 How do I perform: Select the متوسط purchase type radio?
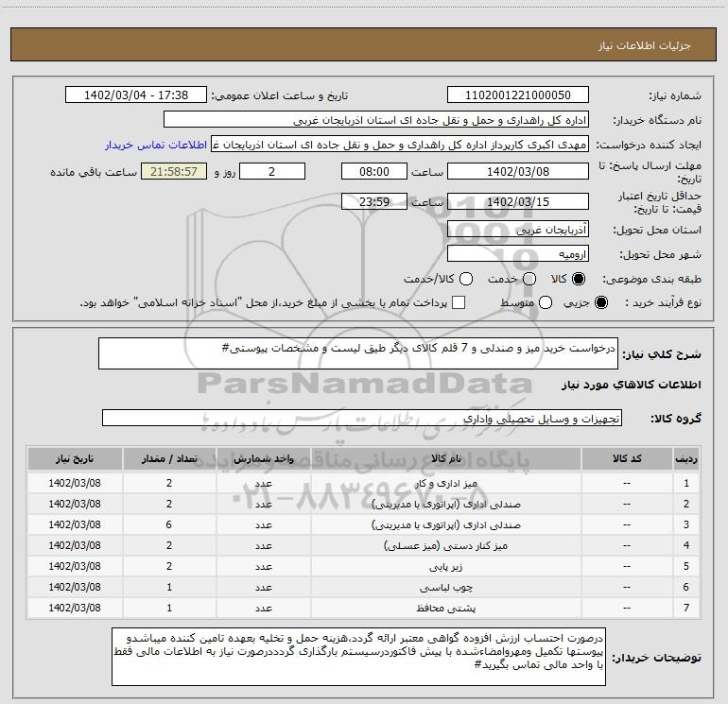coord(546,302)
